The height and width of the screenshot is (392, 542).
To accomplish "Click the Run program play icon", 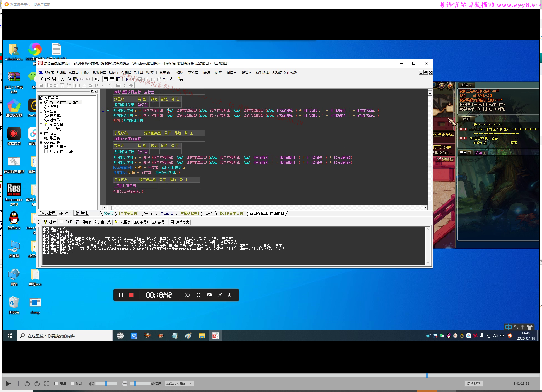I will click(x=127, y=79).
